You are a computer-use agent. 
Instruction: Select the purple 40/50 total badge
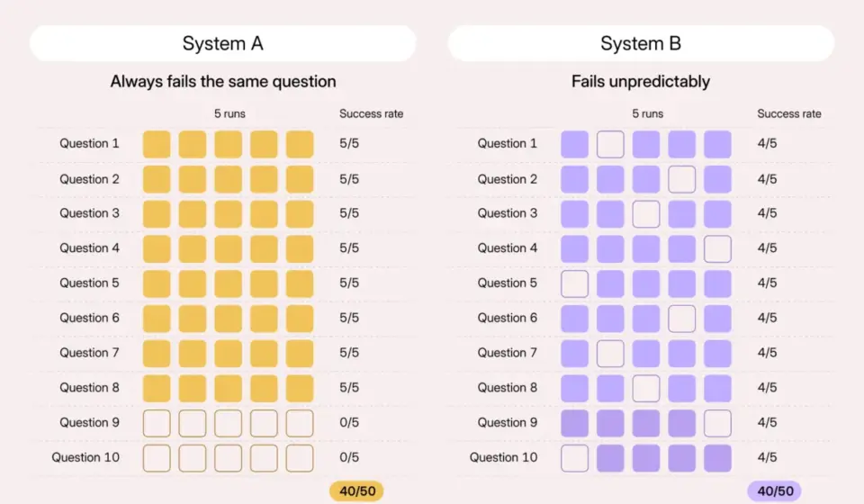click(x=774, y=490)
